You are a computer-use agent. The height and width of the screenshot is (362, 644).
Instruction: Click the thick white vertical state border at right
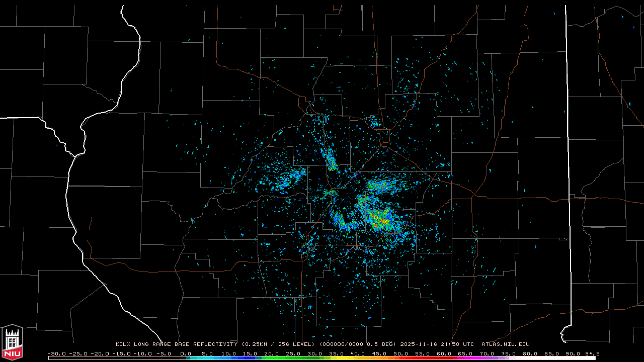[568, 151]
